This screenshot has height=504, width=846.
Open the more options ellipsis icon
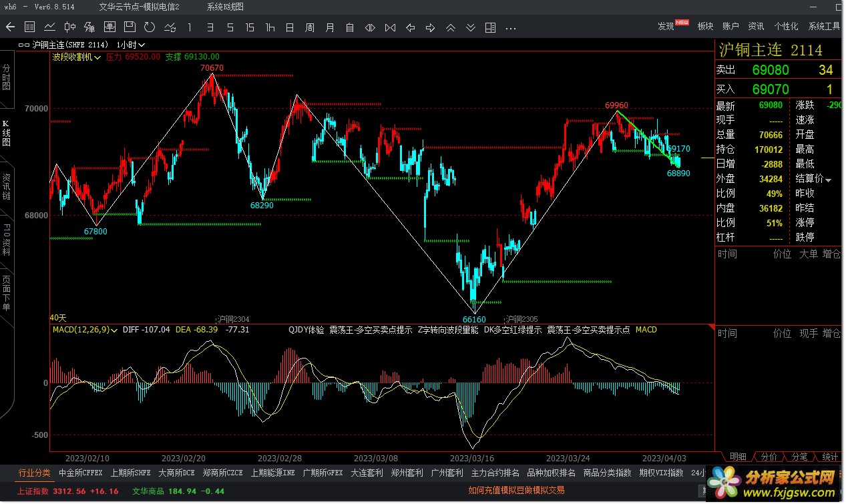click(x=511, y=28)
